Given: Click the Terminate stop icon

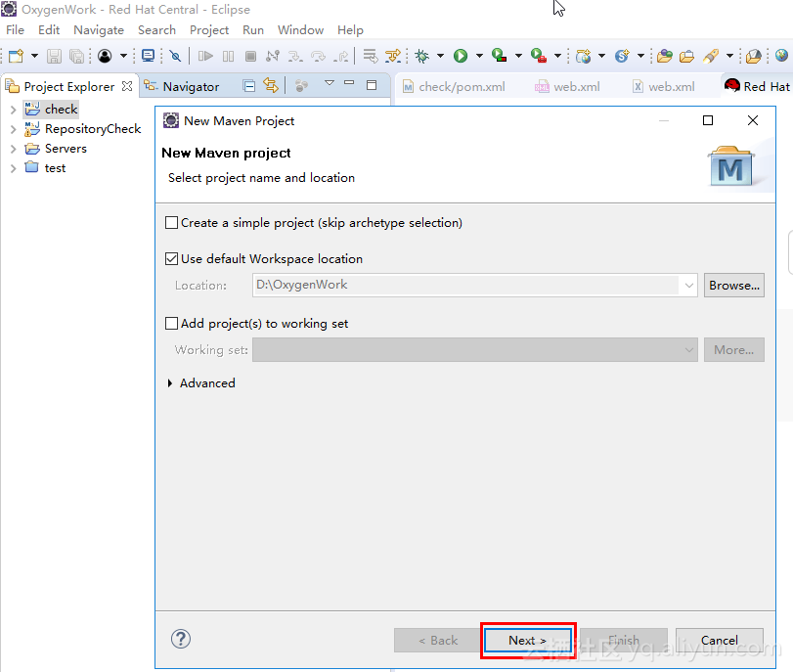Looking at the screenshot, I should (250, 56).
